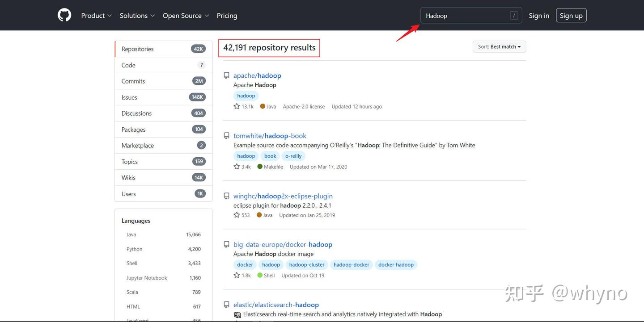644x322 pixels.
Task: Open winghc/hadoop2x-eclipse-plugin repository
Action: (x=283, y=196)
